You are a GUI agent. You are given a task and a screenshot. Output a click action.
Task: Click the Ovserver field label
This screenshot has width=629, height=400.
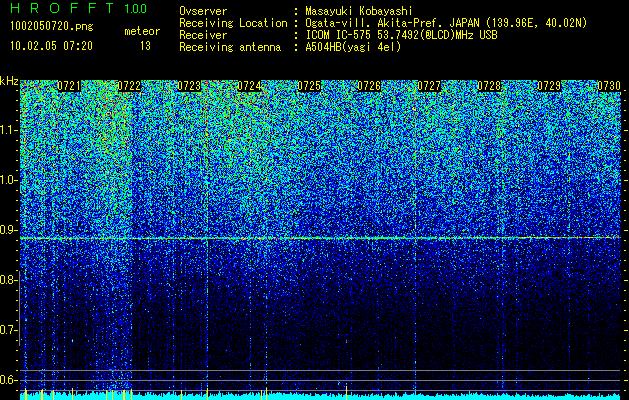tap(203, 11)
